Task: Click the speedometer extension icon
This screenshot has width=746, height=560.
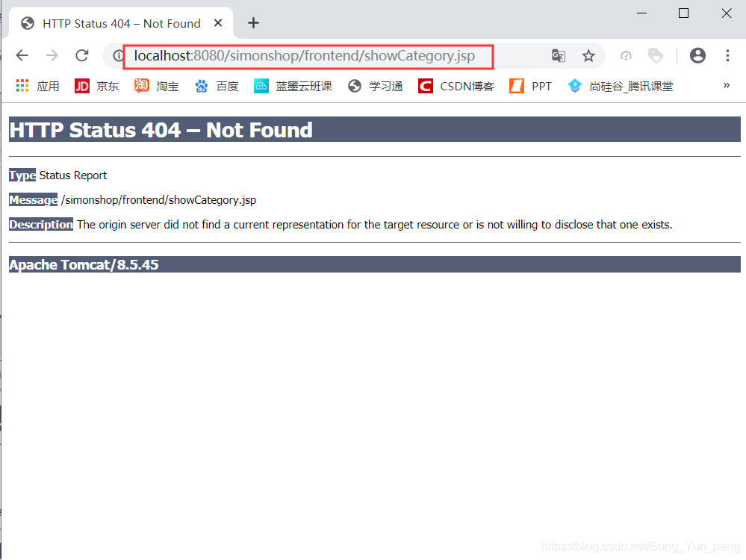Action: click(x=626, y=56)
